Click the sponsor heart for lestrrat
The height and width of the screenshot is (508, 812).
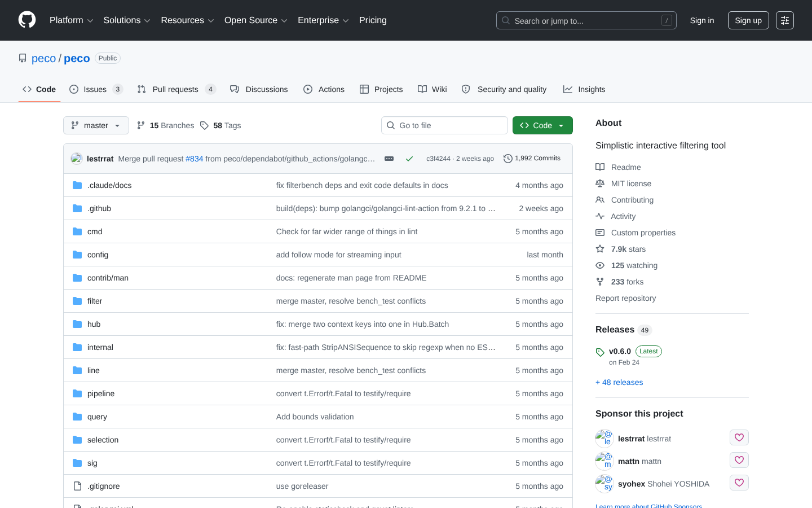point(739,437)
